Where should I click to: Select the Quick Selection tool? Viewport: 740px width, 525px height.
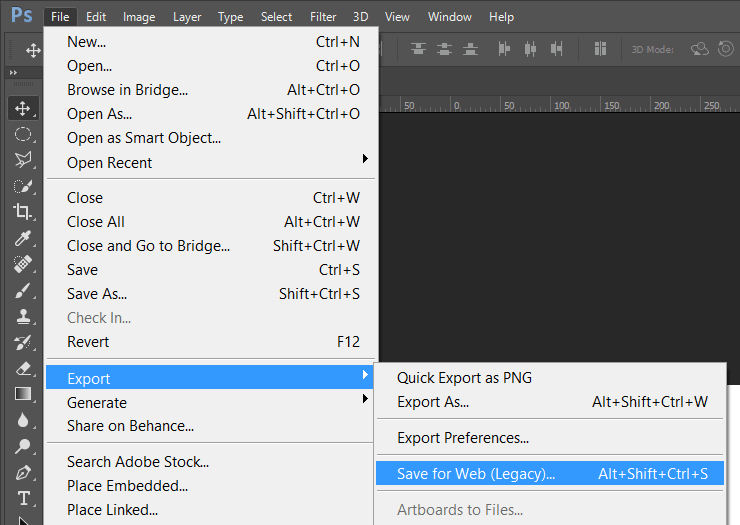coord(23,186)
